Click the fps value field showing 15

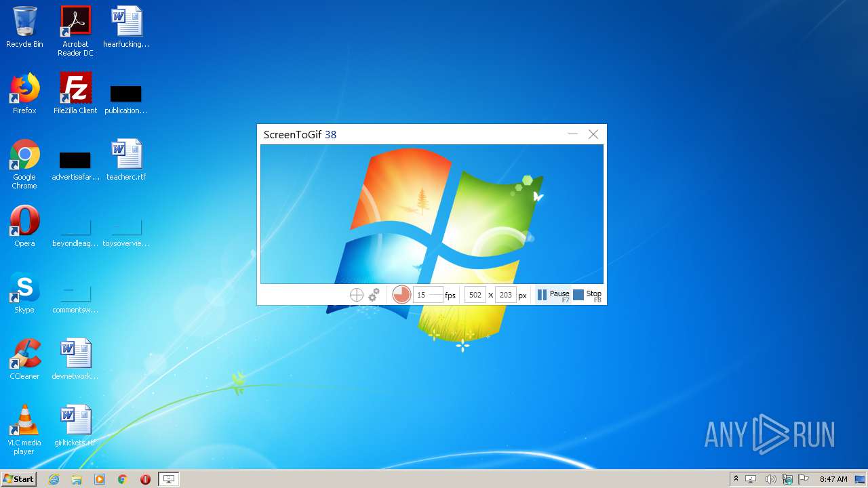(427, 295)
